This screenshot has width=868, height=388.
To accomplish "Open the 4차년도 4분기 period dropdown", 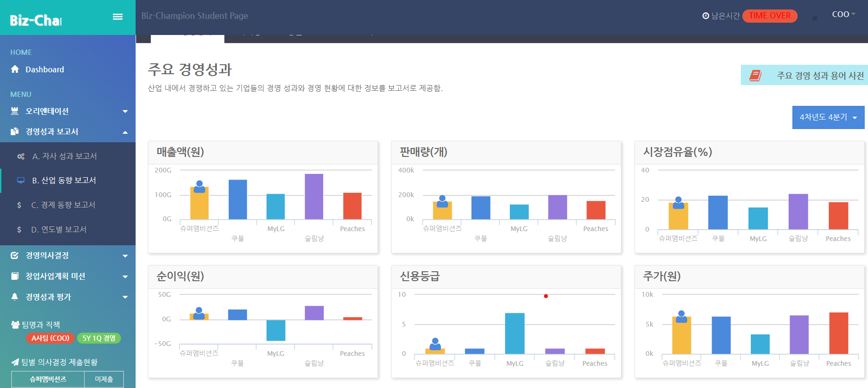I will point(828,117).
